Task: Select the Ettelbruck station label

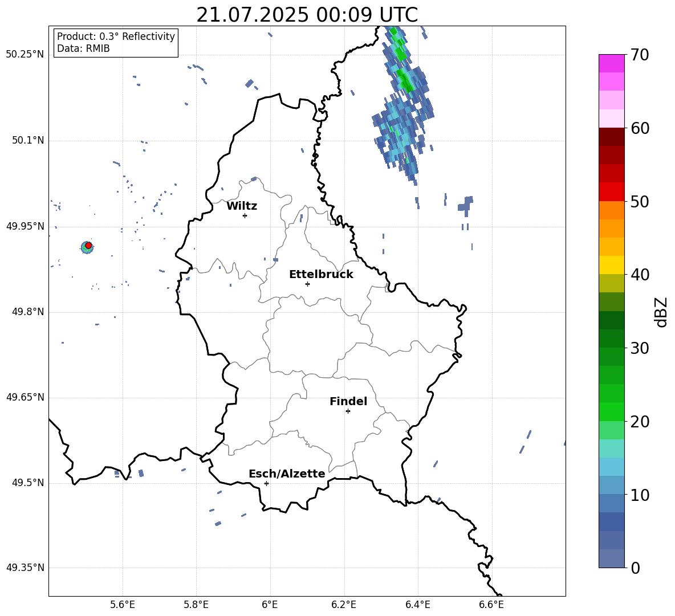Action: pos(321,275)
